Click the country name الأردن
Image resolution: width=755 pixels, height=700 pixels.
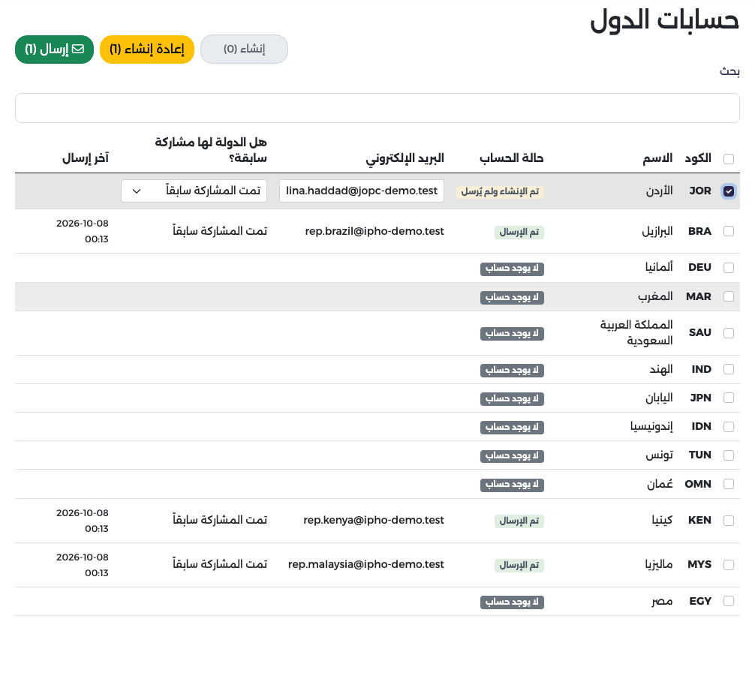click(659, 191)
